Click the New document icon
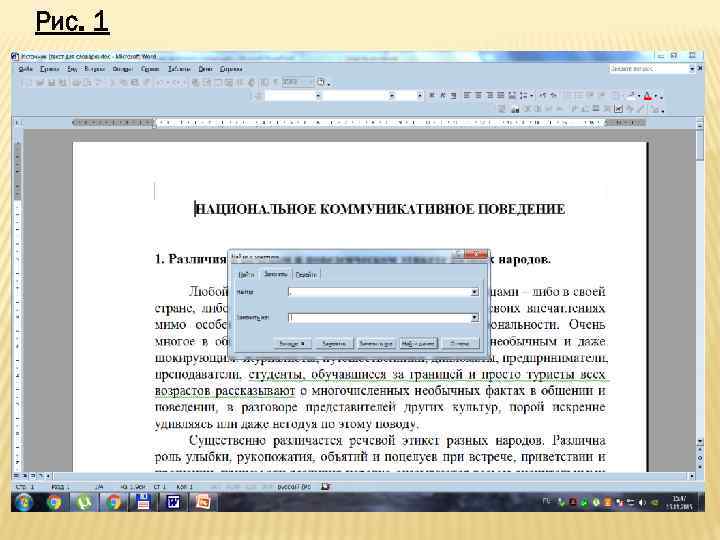Screen dimensions: 720x540 (x=28, y=83)
